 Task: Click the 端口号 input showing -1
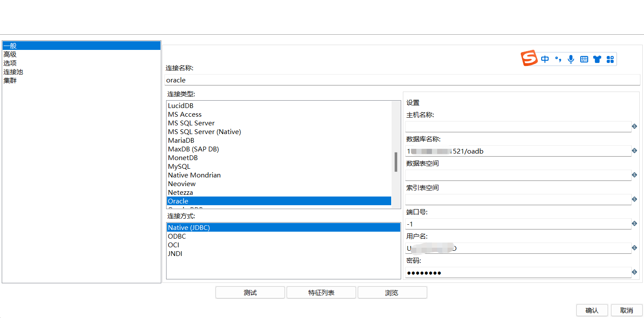tap(518, 224)
